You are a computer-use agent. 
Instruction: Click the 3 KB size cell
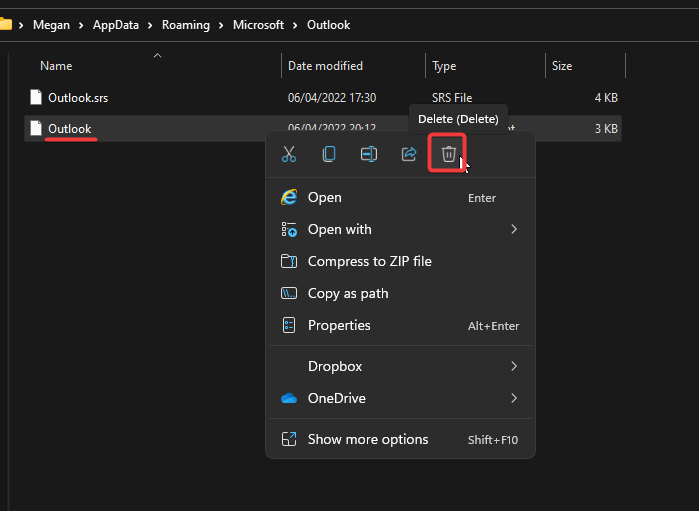click(606, 129)
